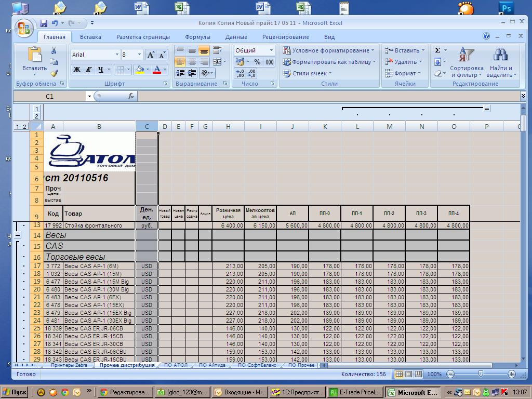
Task: Increase indent
Action: tap(192, 73)
